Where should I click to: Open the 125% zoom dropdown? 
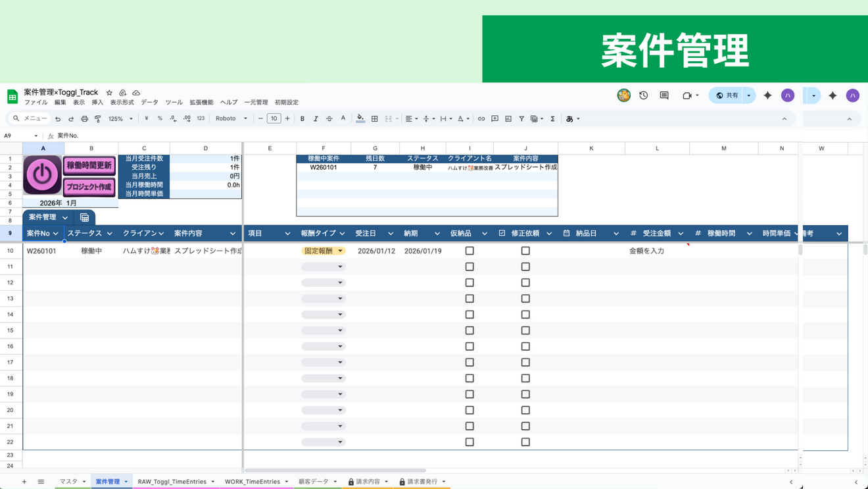[x=120, y=119]
